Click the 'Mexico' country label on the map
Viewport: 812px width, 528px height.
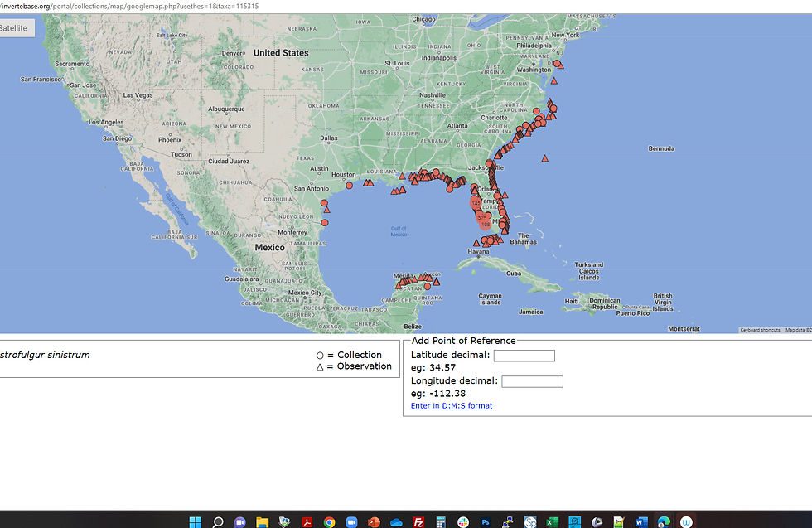[269, 248]
